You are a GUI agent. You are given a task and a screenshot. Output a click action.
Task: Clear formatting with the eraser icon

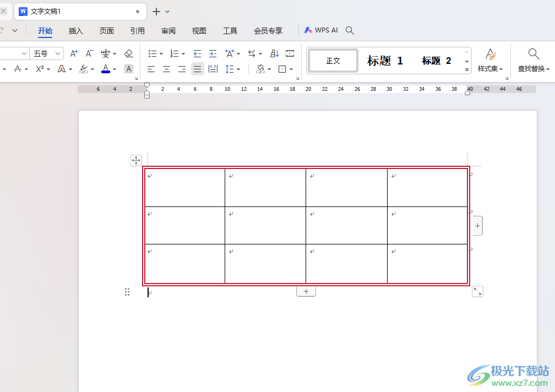pyautogui.click(x=128, y=53)
